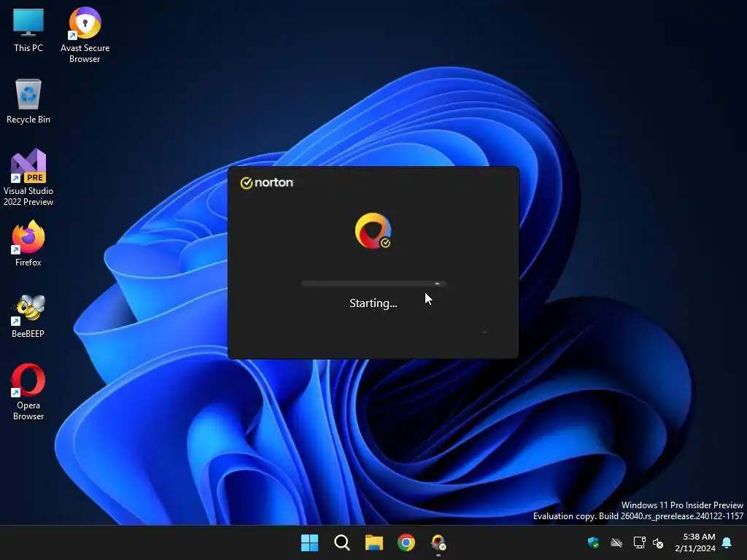Click the Norton logo in splash window
Image resolution: width=747 pixels, height=560 pixels.
click(267, 183)
